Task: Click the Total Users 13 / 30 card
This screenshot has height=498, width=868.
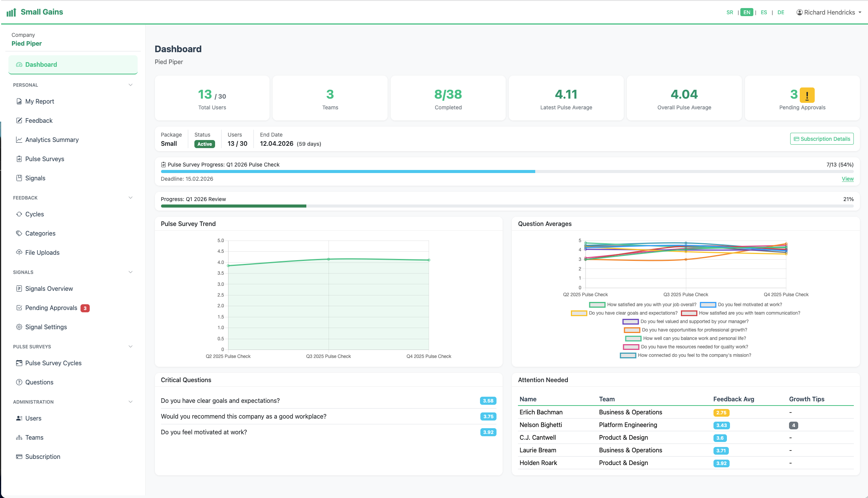Action: pyautogui.click(x=212, y=98)
